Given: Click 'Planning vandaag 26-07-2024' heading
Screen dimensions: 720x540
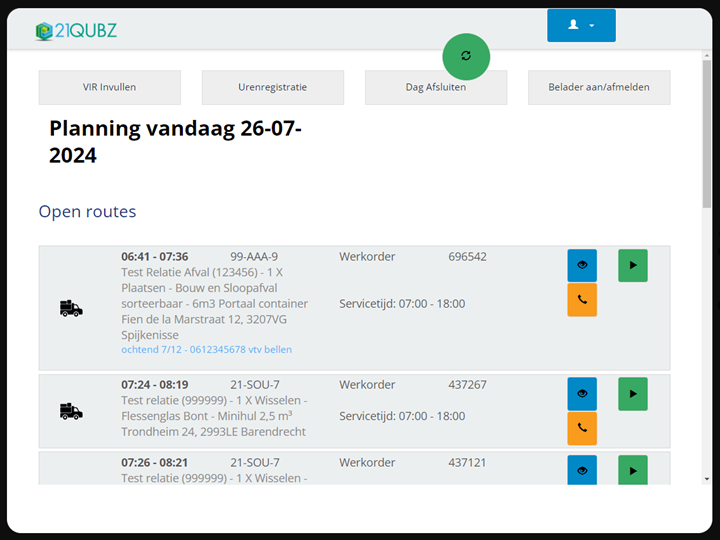Looking at the screenshot, I should pyautogui.click(x=175, y=141).
